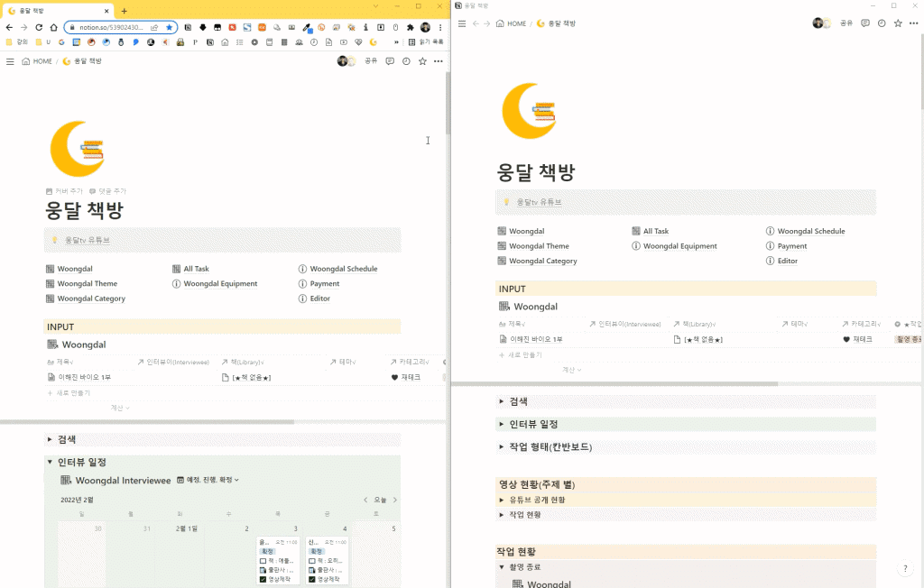Click the crescent moon page icon
Screen dimensions: 924x588
click(x=530, y=110)
